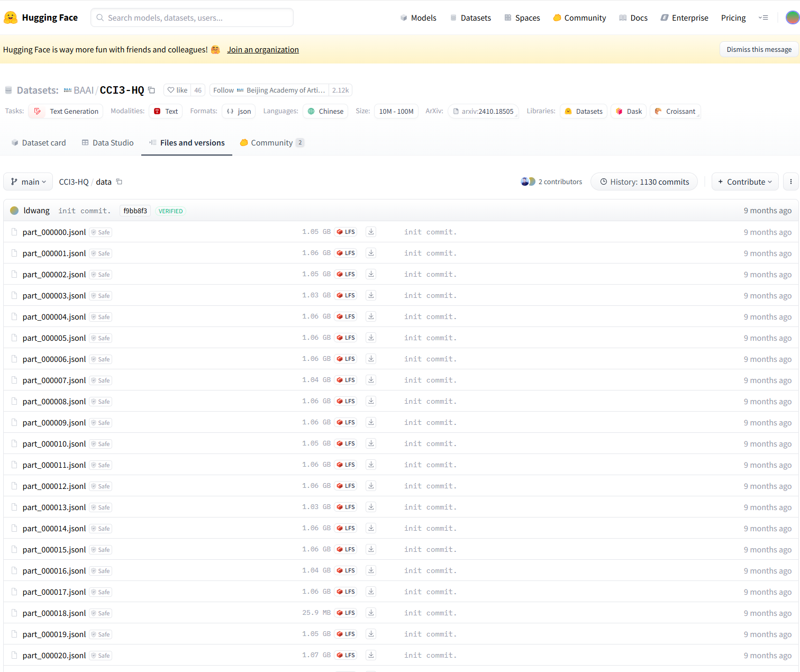This screenshot has width=800, height=672.
Task: Expand the Contribute dropdown
Action: pyautogui.click(x=745, y=181)
